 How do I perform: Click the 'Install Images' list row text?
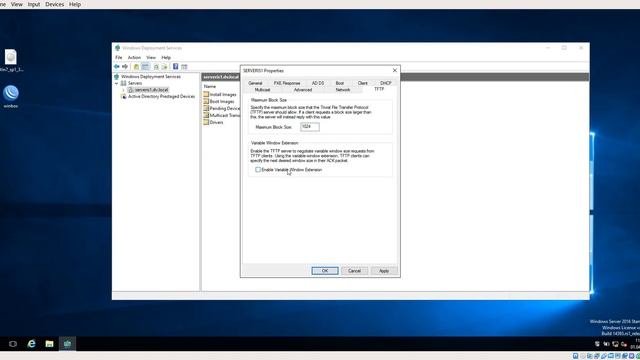click(223, 94)
